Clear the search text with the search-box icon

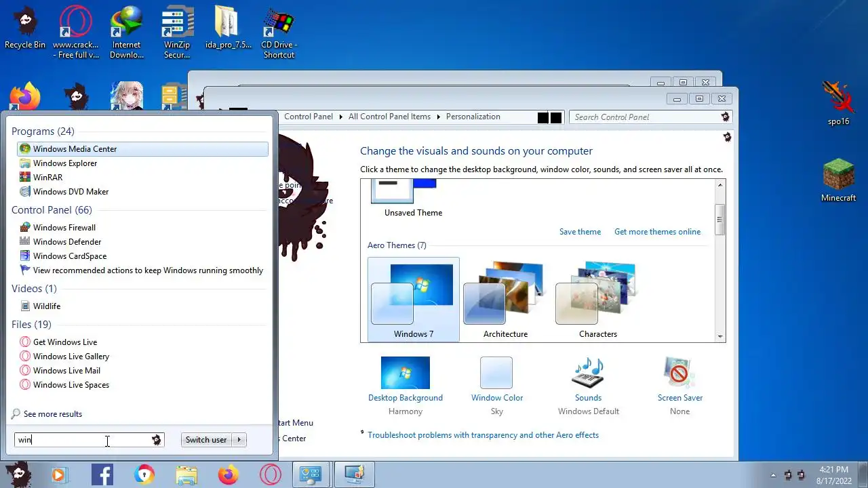click(x=157, y=440)
